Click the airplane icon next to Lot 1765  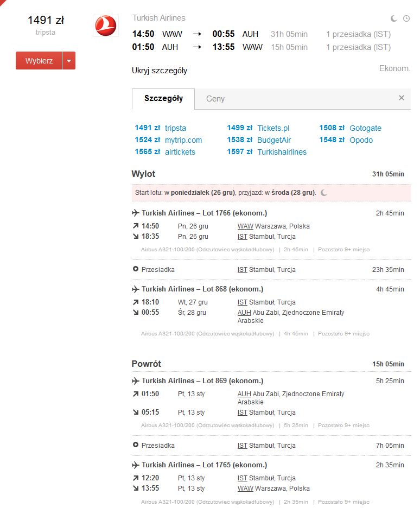(135, 465)
